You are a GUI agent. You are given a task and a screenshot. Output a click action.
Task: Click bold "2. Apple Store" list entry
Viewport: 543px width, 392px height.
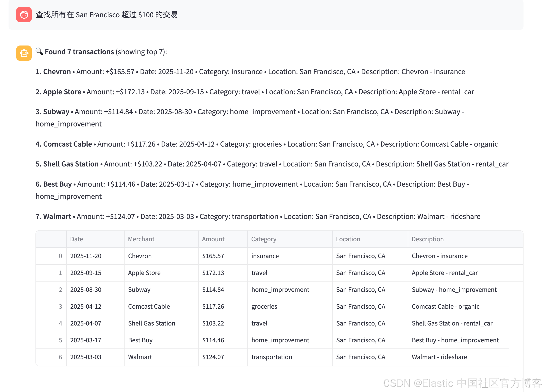58,92
